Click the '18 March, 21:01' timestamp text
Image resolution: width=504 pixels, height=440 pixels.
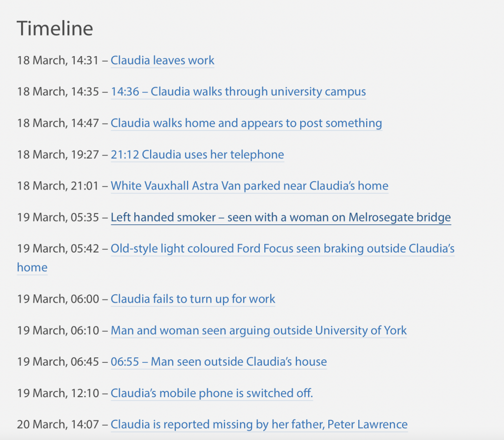58,186
